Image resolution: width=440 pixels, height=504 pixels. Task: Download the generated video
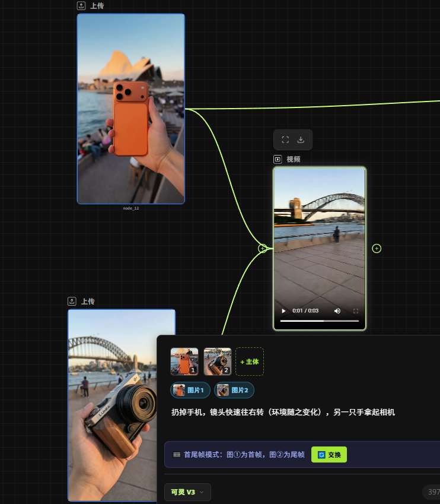pyautogui.click(x=301, y=140)
